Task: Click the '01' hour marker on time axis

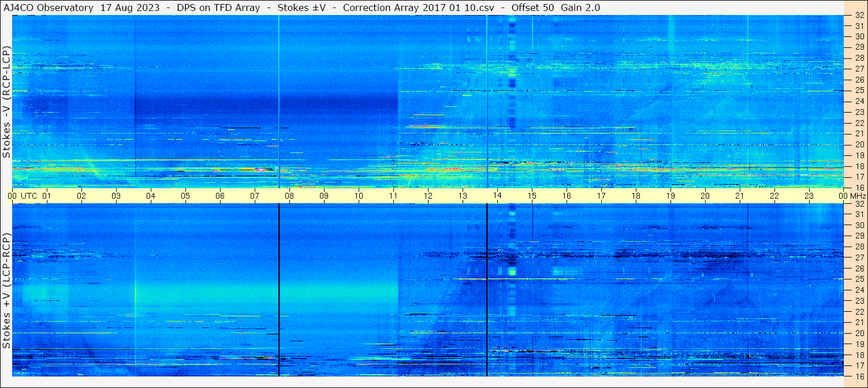Action: click(47, 196)
